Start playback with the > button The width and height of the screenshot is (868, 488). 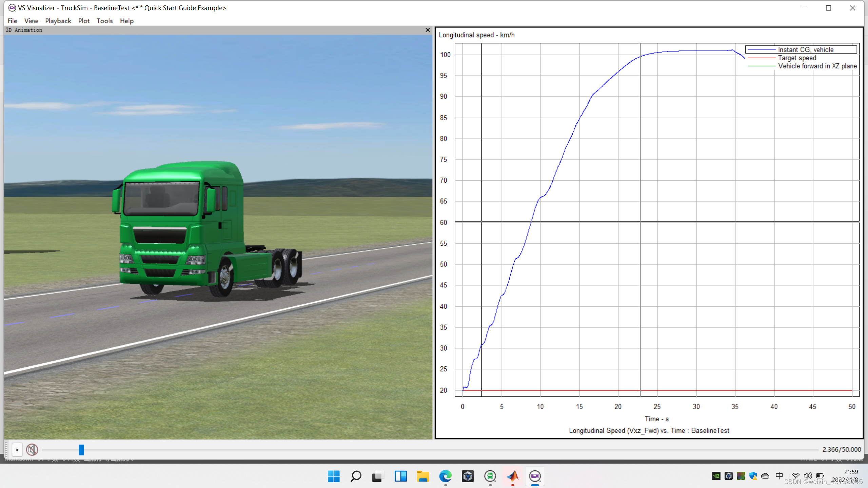point(17,450)
